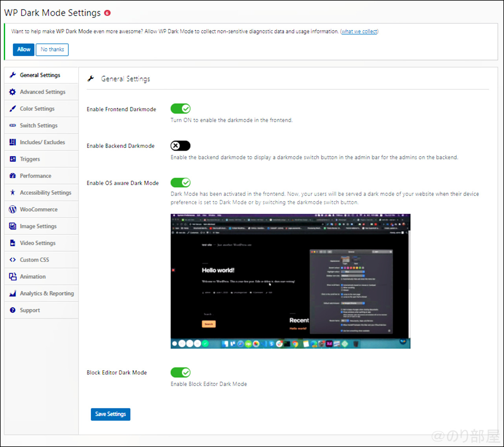Click the Support question mark icon
The width and height of the screenshot is (504, 447).
(13, 310)
